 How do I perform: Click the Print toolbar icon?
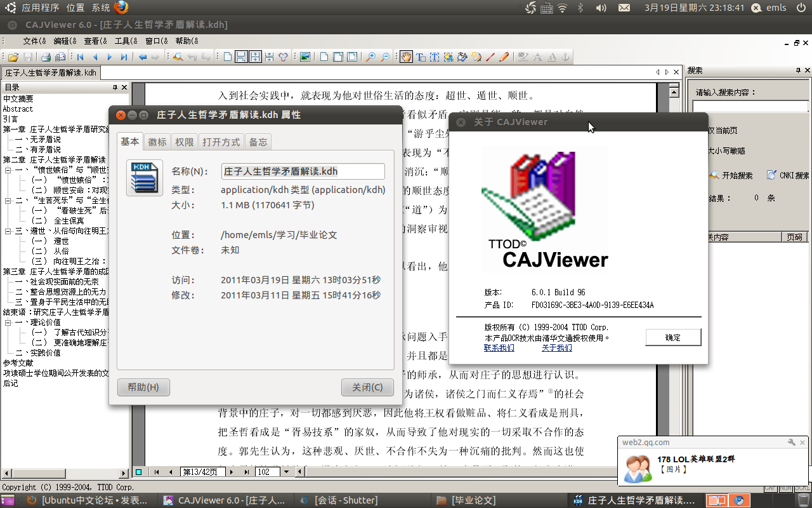[46, 57]
